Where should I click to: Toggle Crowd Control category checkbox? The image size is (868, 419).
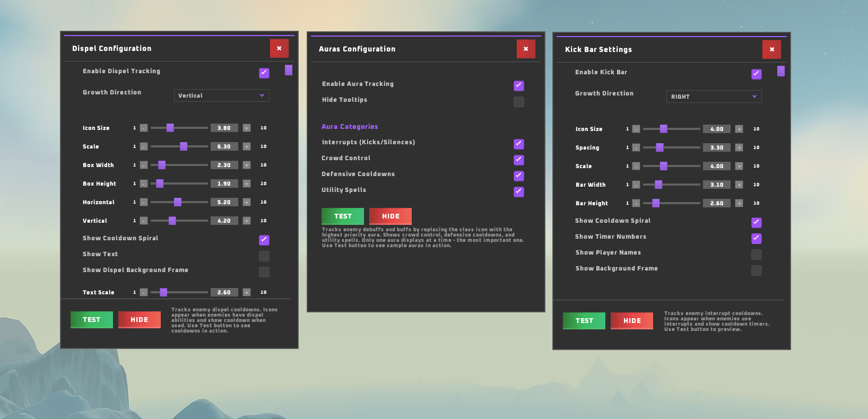click(x=519, y=160)
